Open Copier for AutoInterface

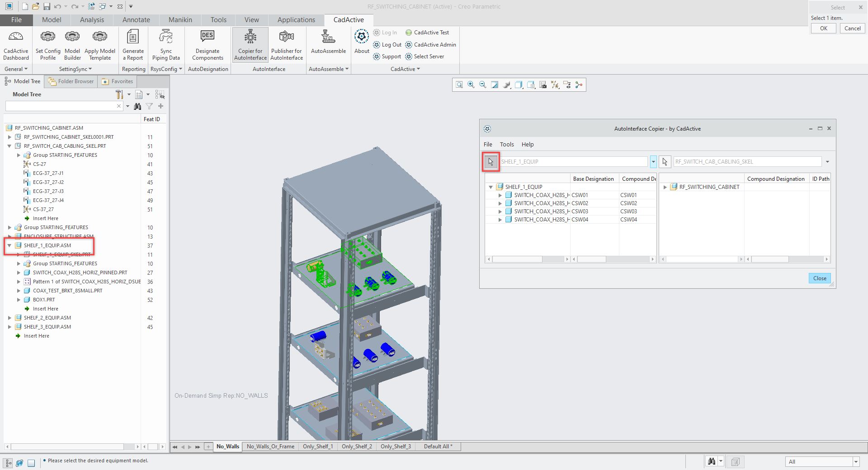pos(250,45)
